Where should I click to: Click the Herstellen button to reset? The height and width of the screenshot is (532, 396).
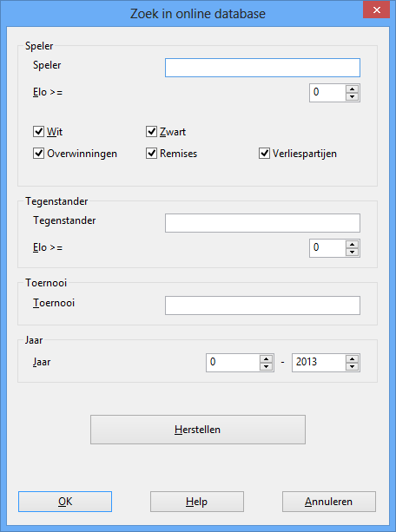pos(198,430)
